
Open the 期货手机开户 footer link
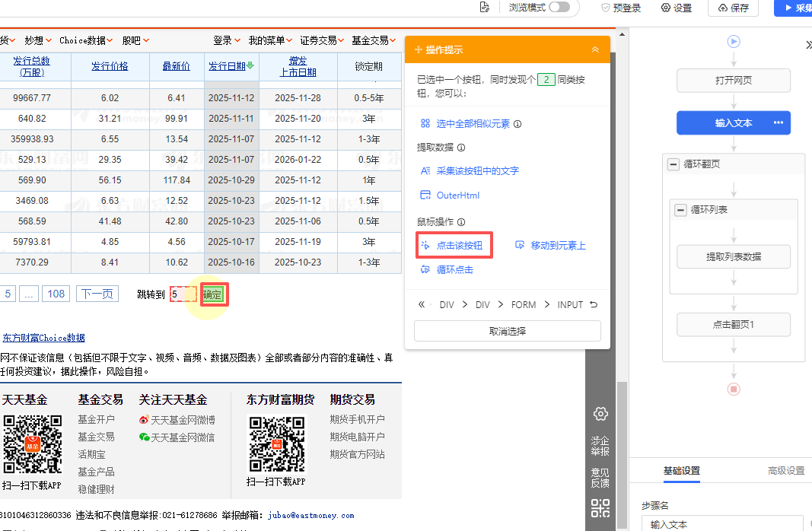click(x=358, y=419)
